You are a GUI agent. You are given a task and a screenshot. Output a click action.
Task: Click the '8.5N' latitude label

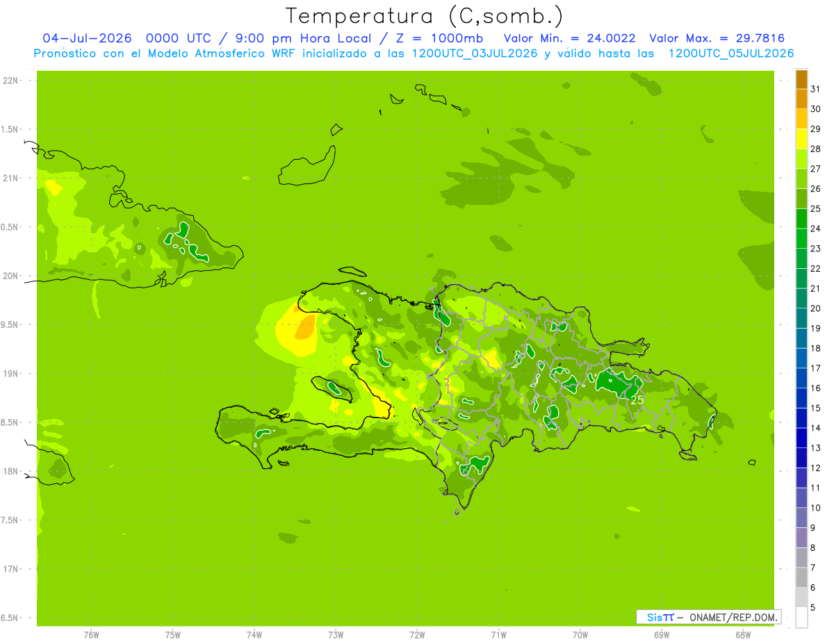(x=10, y=422)
